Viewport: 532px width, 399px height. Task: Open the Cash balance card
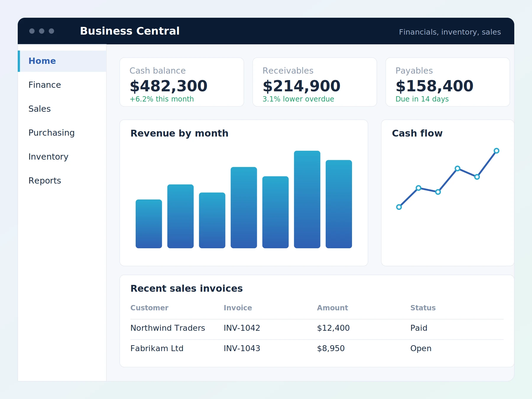click(182, 82)
